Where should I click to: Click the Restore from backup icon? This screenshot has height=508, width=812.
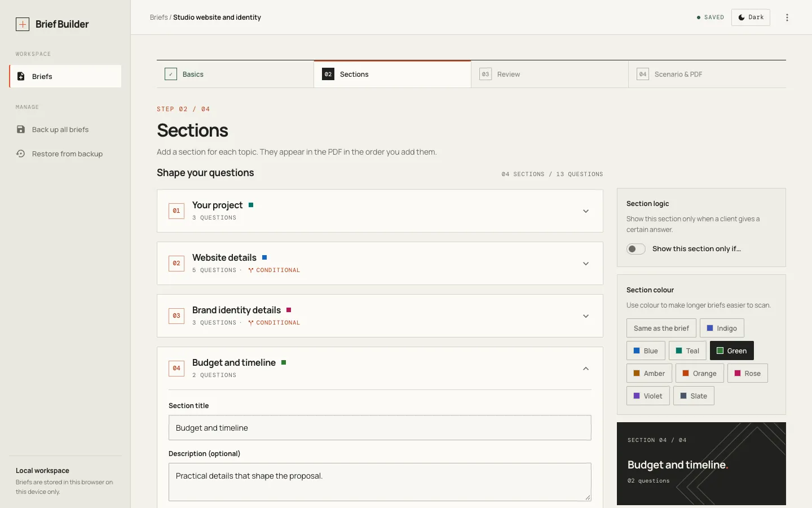[21, 154]
